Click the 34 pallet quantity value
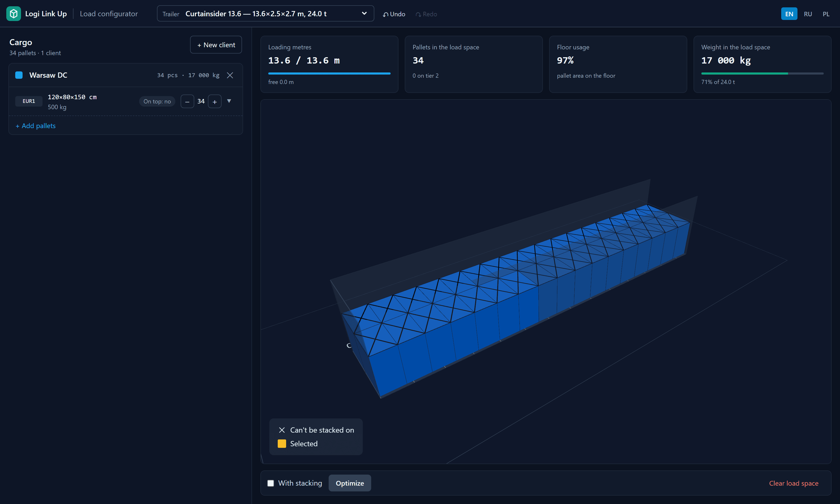 pyautogui.click(x=201, y=101)
